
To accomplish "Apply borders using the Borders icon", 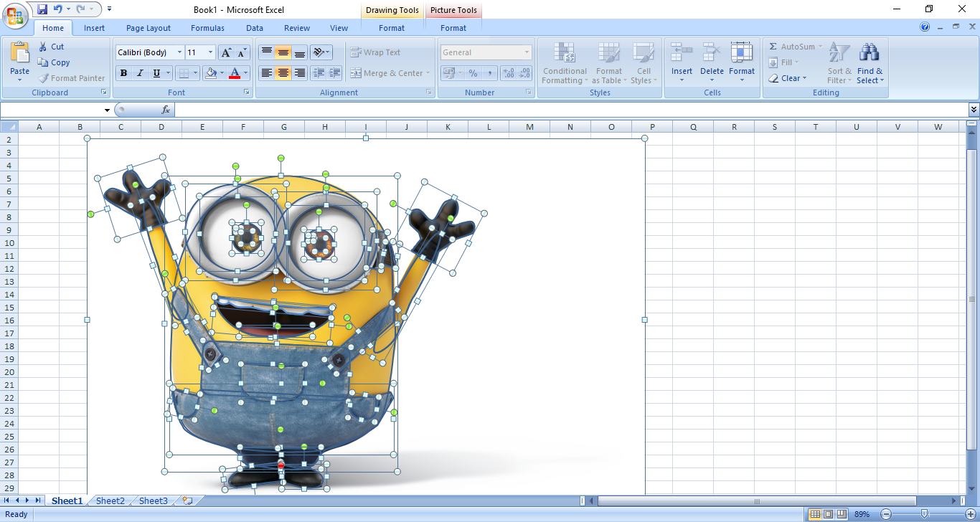I will point(184,73).
